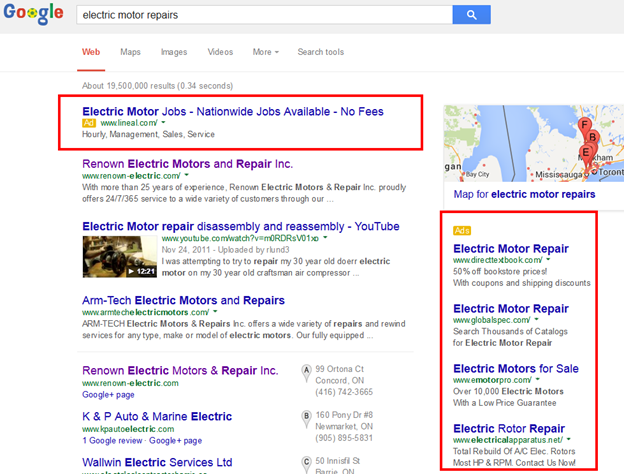Open the globalspec Electric Motor Repair ad
624x474 pixels.
(x=511, y=309)
